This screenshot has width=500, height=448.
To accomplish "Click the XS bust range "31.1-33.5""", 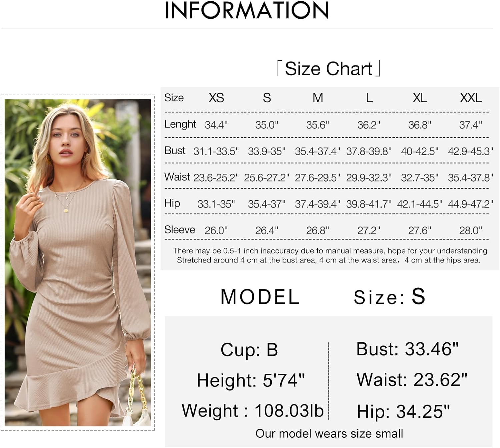I will tap(216, 151).
